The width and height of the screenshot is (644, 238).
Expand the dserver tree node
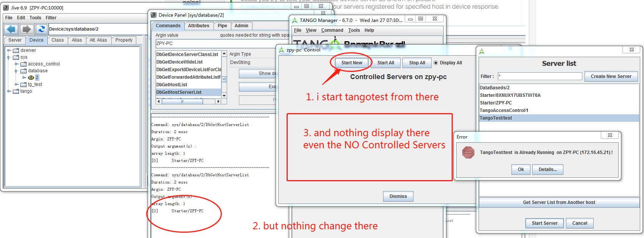click(9, 50)
